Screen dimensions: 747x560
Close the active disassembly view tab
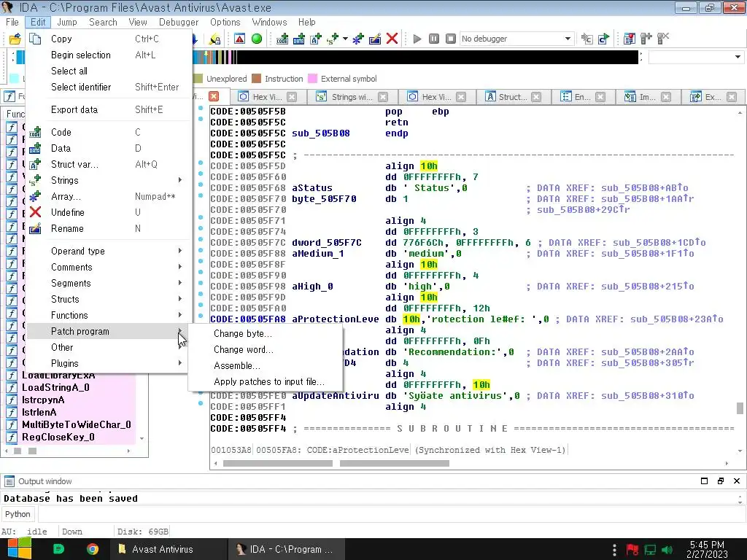[214, 96]
